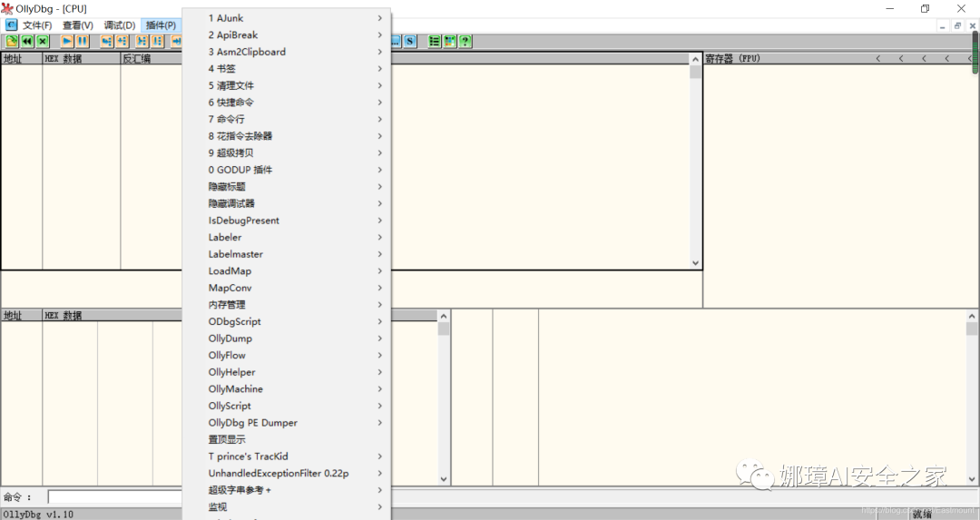Viewport: 980px width, 520px height.
Task: Expand the ODbgScript submenu arrow
Action: (x=380, y=321)
